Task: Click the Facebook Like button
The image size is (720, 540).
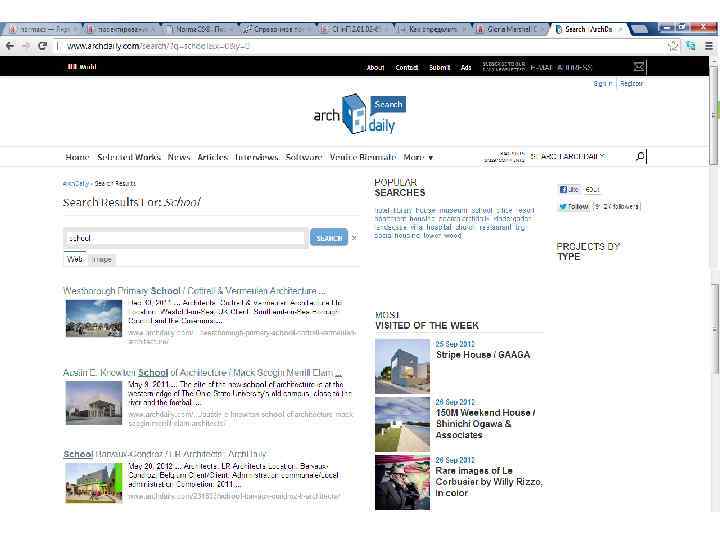Action: (x=568, y=189)
